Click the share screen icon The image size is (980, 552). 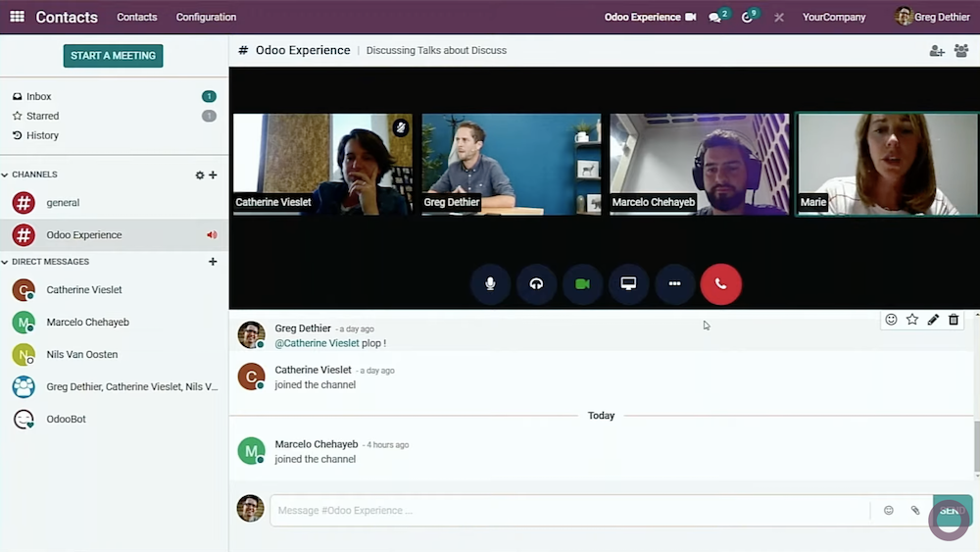coord(628,284)
